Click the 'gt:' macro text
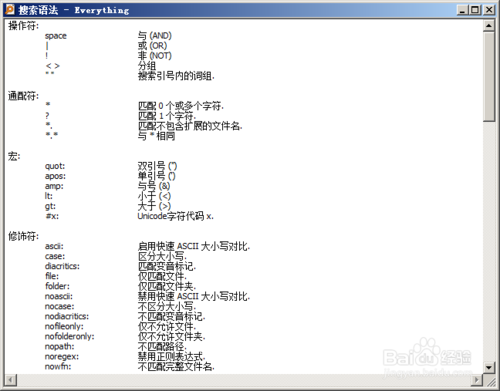This screenshot has height=391, width=500. pyautogui.click(x=50, y=206)
